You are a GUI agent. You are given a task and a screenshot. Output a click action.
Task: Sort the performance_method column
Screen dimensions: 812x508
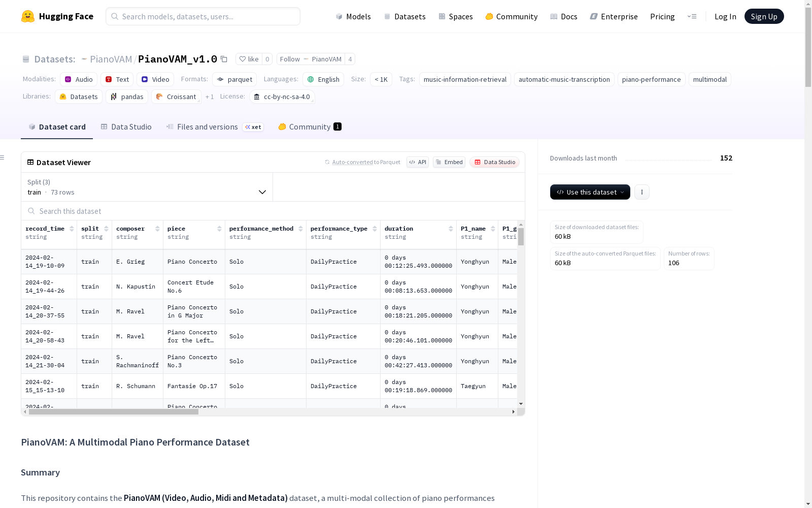pyautogui.click(x=301, y=229)
